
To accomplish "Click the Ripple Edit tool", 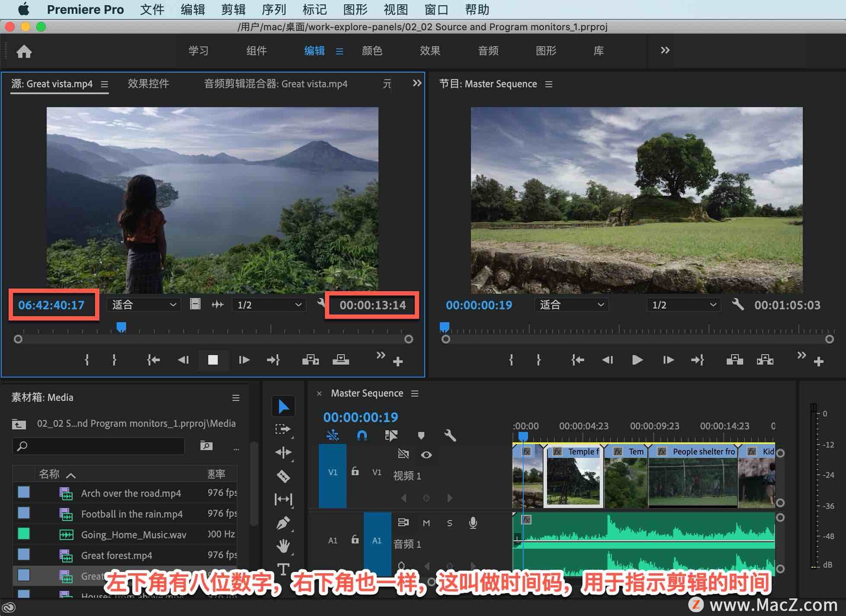I will click(283, 453).
